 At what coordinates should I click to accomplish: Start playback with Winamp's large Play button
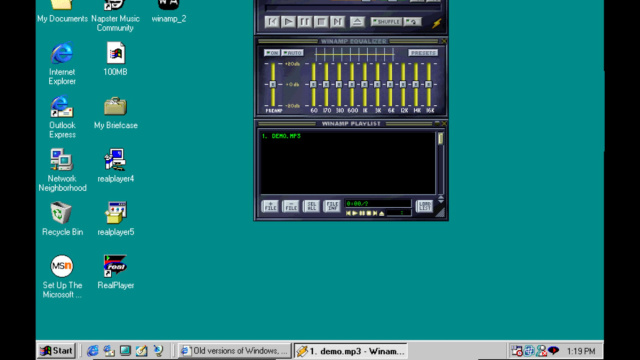(288, 22)
